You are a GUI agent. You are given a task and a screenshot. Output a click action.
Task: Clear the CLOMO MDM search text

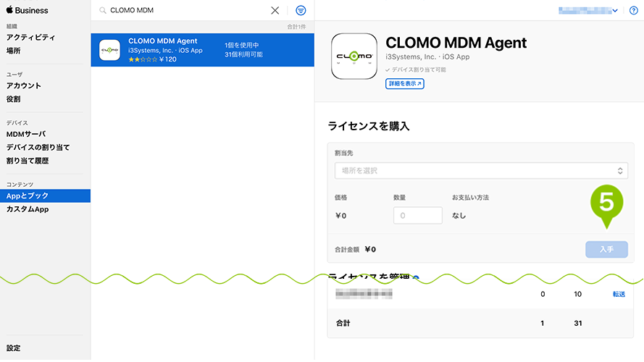[x=275, y=10]
